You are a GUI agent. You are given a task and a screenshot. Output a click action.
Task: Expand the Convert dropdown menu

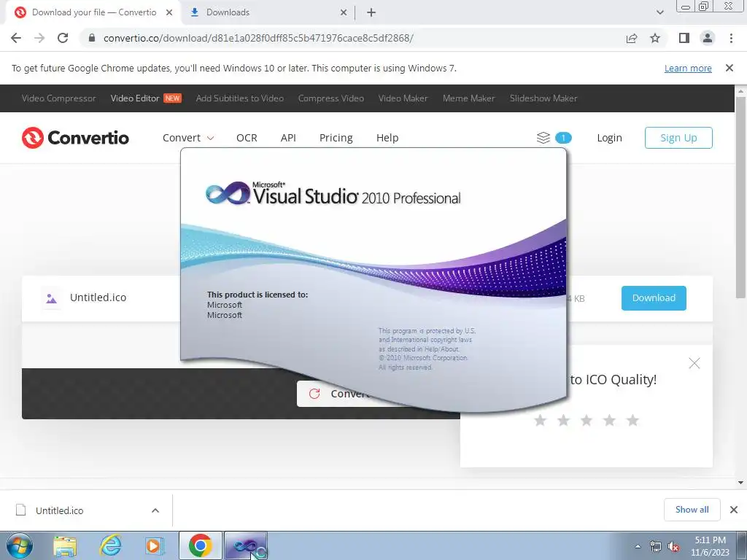[x=188, y=138]
